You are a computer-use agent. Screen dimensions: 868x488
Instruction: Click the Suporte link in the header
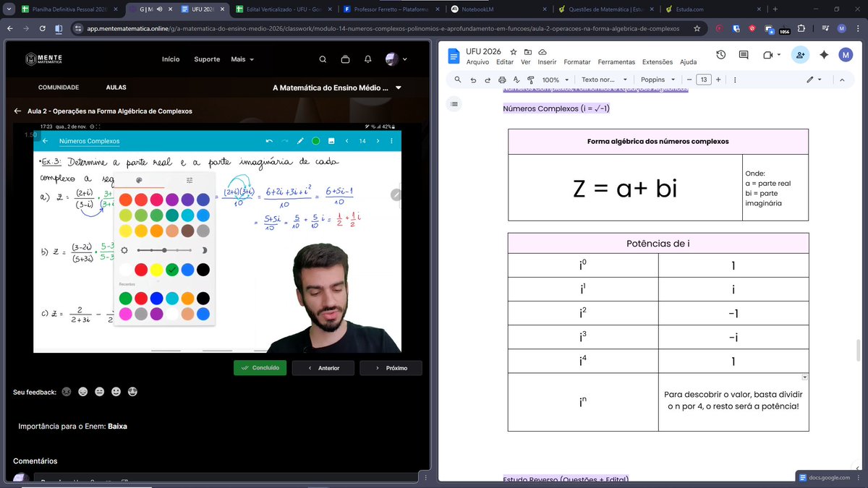[207, 59]
